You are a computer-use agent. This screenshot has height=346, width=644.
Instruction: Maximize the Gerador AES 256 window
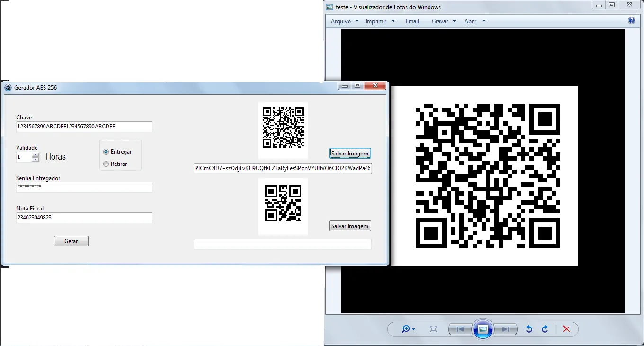tap(358, 86)
